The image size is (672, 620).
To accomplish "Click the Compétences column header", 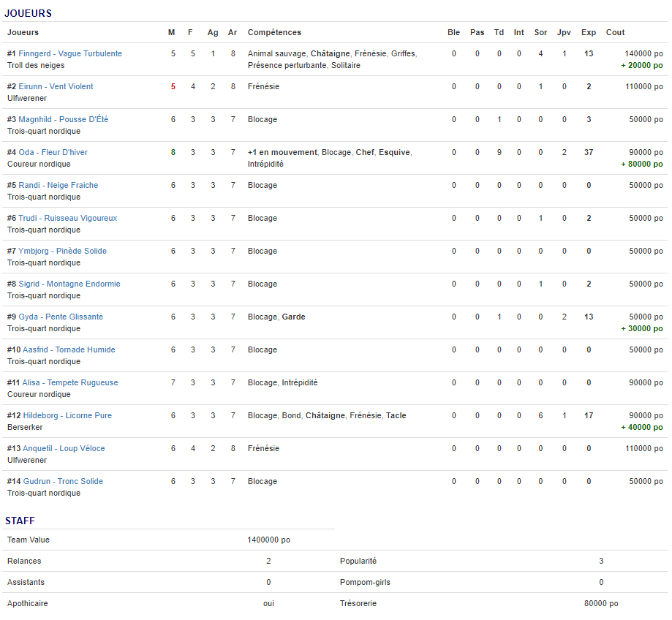I will coord(274,32).
